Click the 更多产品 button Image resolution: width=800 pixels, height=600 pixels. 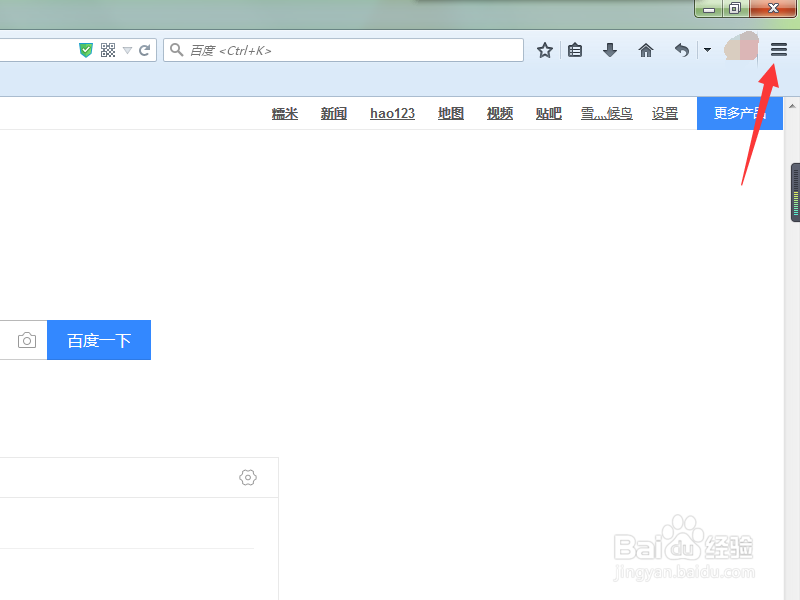coord(740,113)
